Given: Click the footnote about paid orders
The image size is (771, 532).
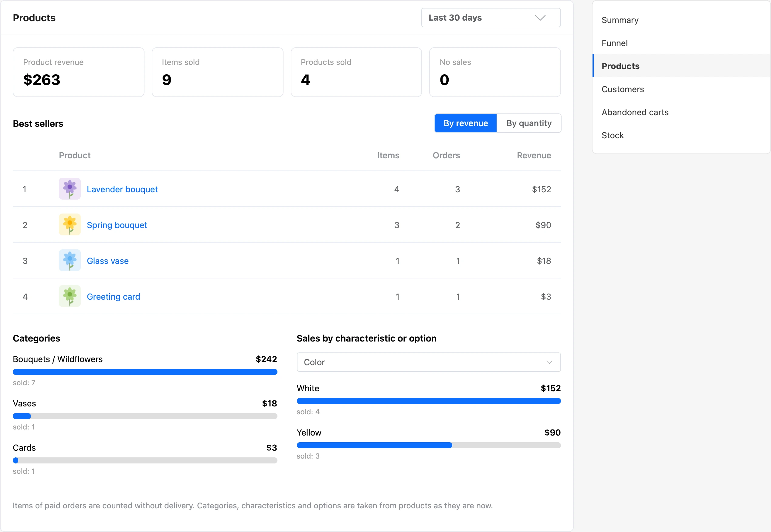Looking at the screenshot, I should tap(253, 506).
